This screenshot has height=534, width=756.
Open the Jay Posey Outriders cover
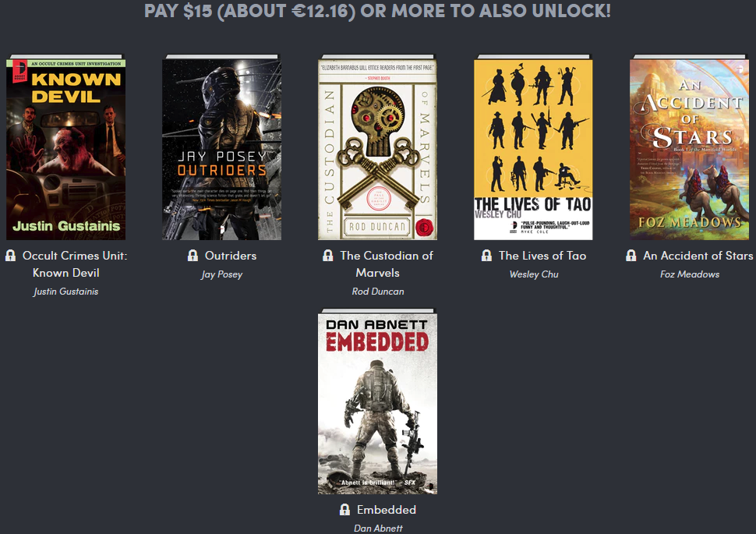coord(222,147)
